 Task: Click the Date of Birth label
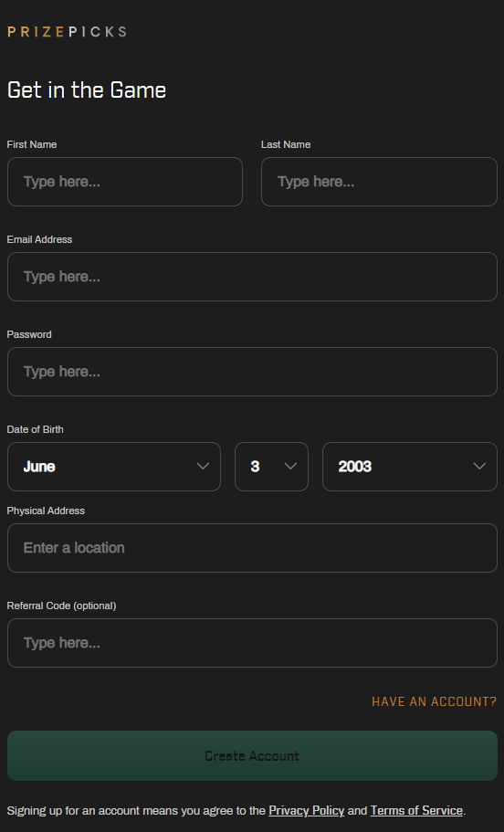35,429
